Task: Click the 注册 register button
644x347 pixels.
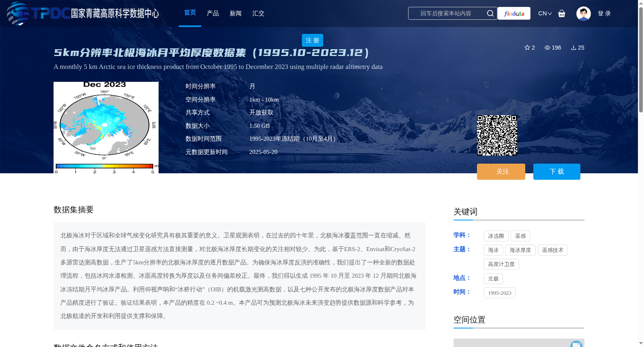Action: 312,40
